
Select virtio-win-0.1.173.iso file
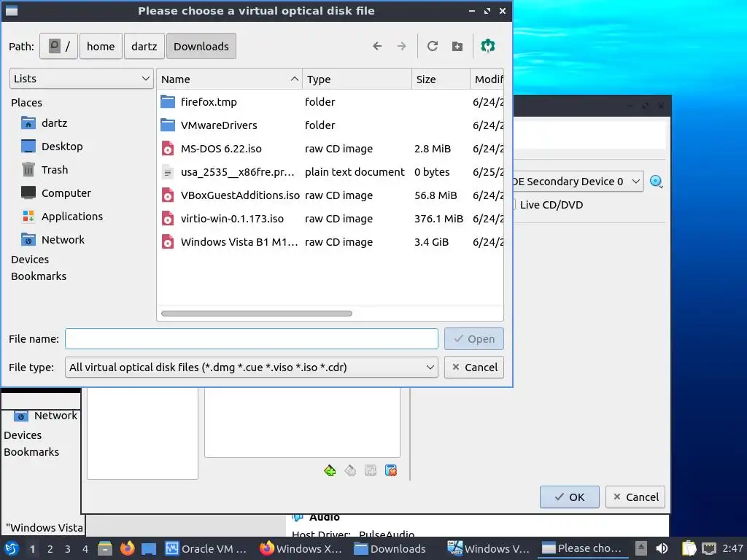[330, 219]
